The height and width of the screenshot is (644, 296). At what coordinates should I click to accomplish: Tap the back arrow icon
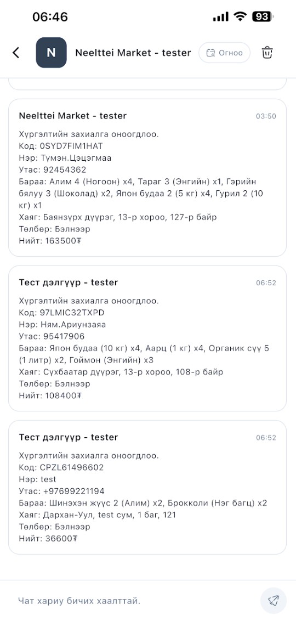[16, 53]
